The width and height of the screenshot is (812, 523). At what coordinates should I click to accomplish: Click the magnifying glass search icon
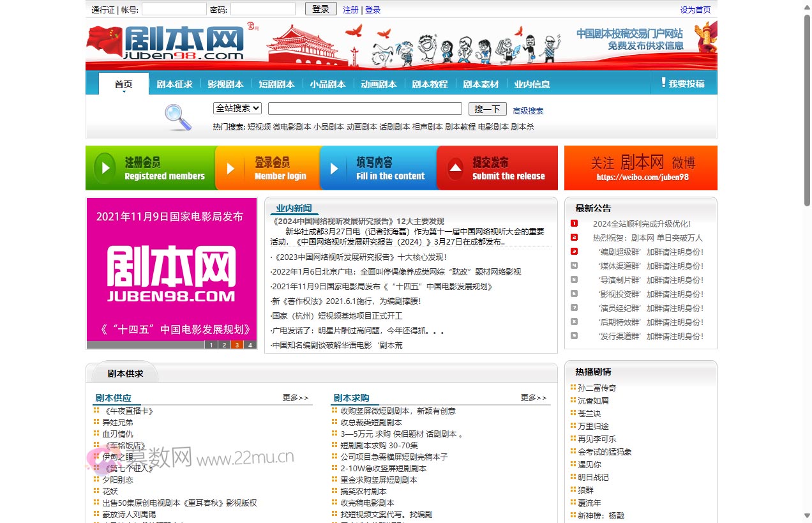coord(177,117)
